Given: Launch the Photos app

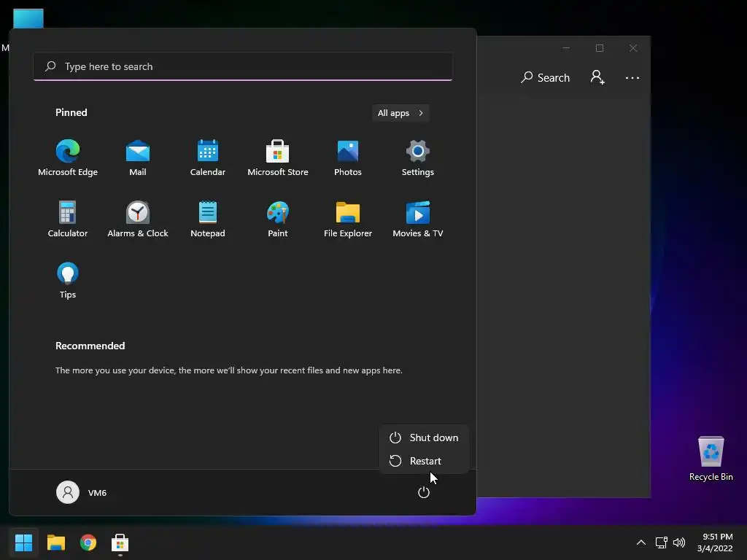Looking at the screenshot, I should (x=348, y=157).
